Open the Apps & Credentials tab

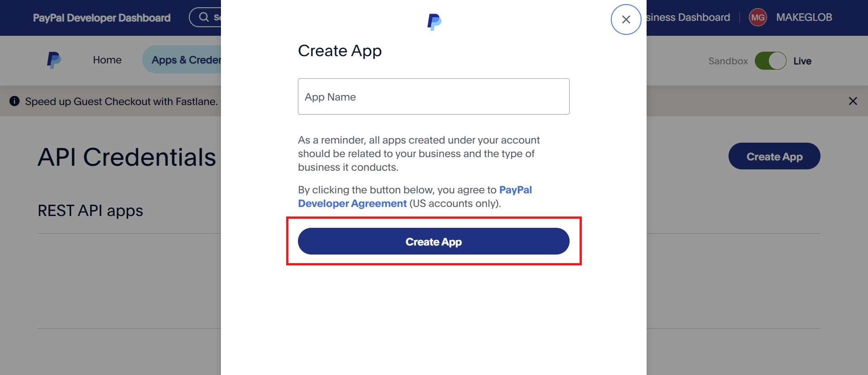pos(182,60)
